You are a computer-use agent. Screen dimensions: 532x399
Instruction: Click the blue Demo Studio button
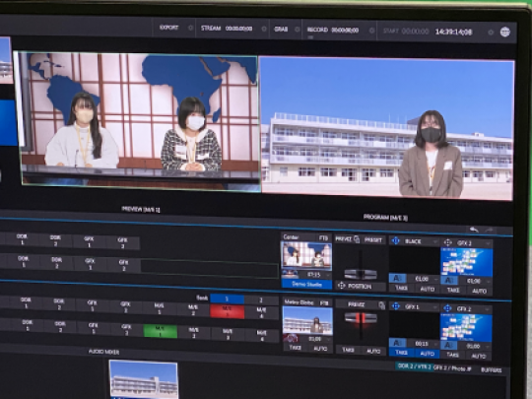click(306, 285)
